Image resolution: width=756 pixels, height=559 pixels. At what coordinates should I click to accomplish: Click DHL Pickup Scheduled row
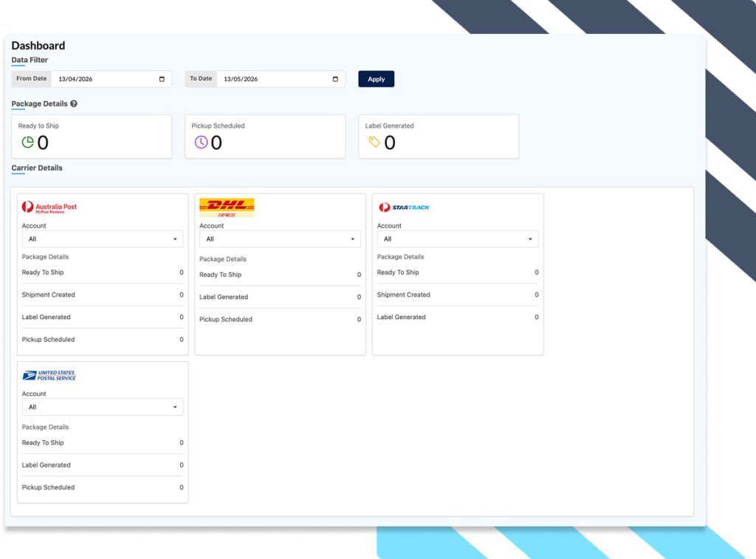click(x=280, y=319)
